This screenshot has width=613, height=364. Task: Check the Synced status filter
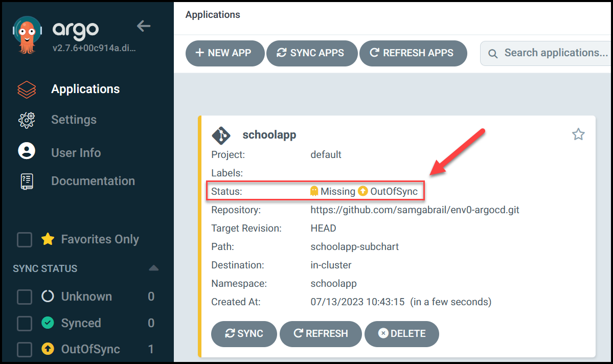(25, 323)
